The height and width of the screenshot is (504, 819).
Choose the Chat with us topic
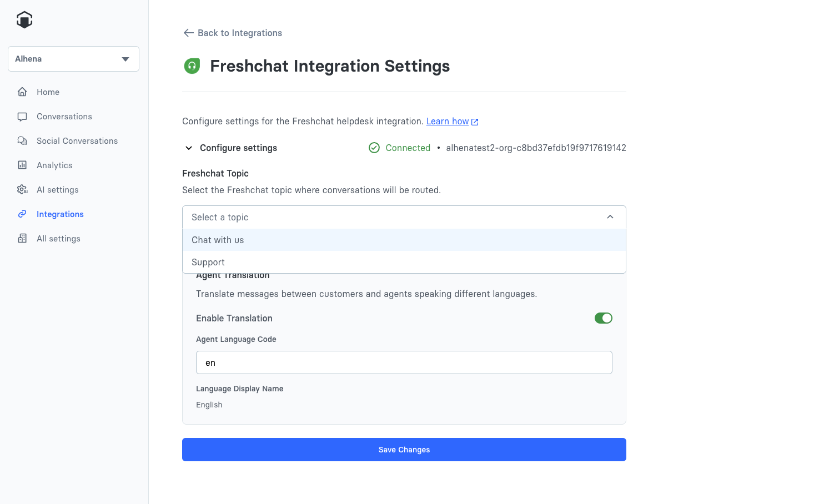218,240
